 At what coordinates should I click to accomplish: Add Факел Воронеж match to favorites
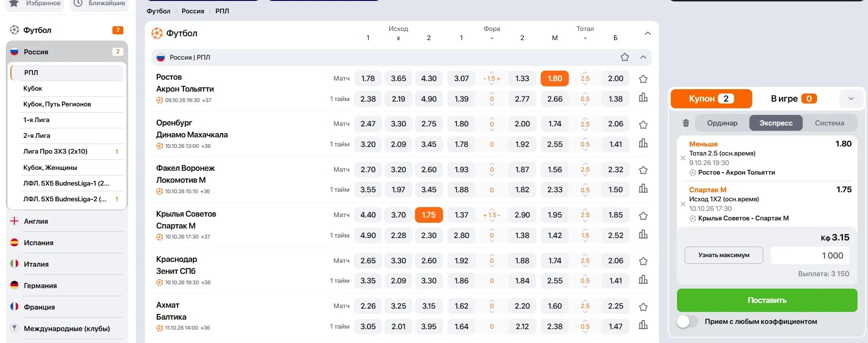click(x=643, y=170)
